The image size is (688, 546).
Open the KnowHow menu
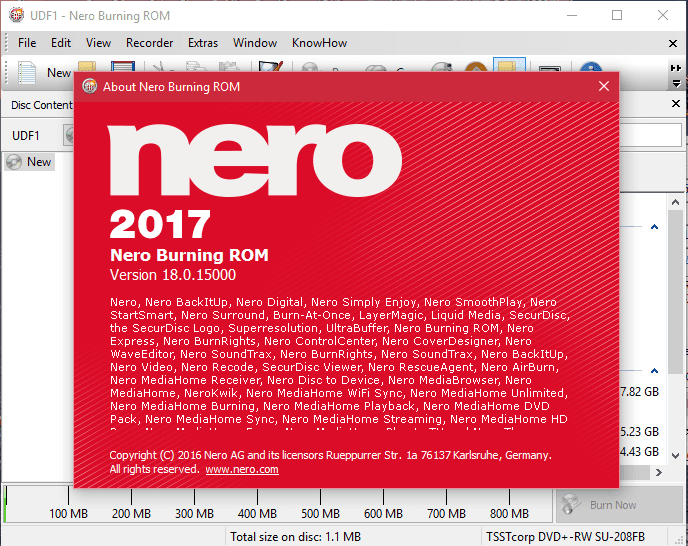pos(319,43)
